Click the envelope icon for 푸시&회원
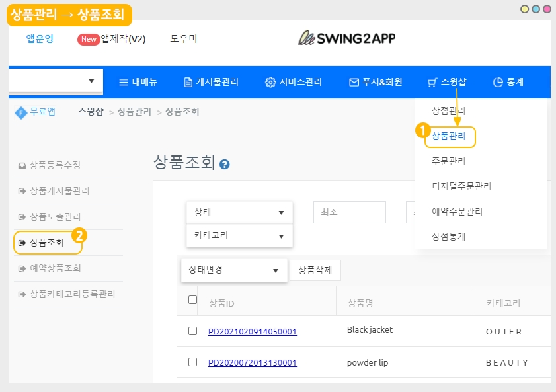The image size is (556, 392). click(354, 83)
